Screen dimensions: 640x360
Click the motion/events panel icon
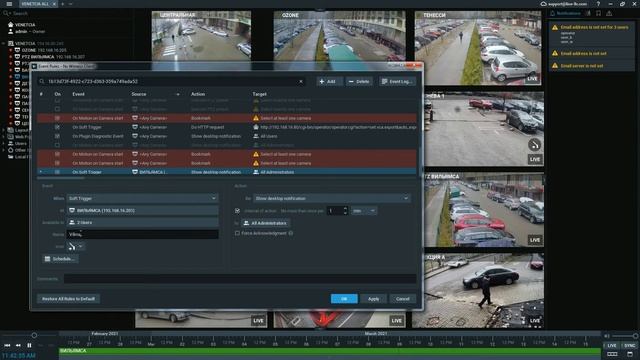click(x=588, y=13)
